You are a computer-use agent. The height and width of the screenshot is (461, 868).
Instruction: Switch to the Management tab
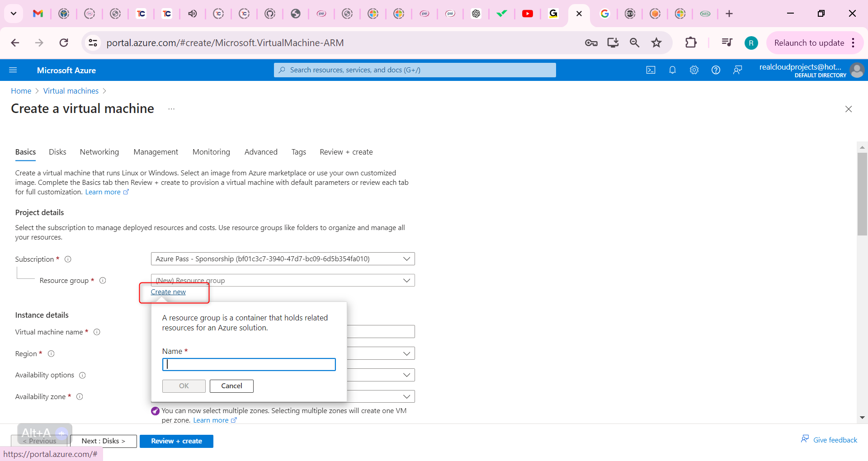click(x=156, y=152)
